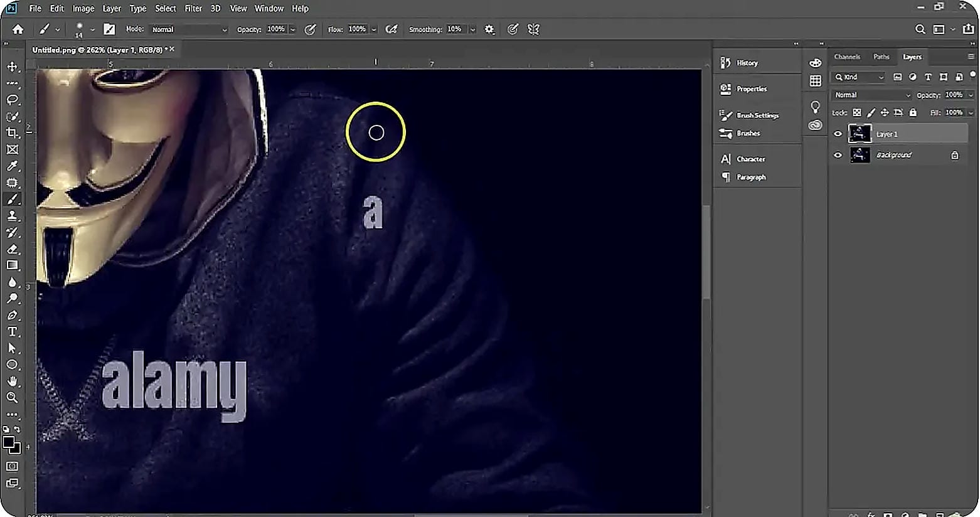Select the Crop tool
Image resolution: width=980 pixels, height=517 pixels.
[12, 133]
